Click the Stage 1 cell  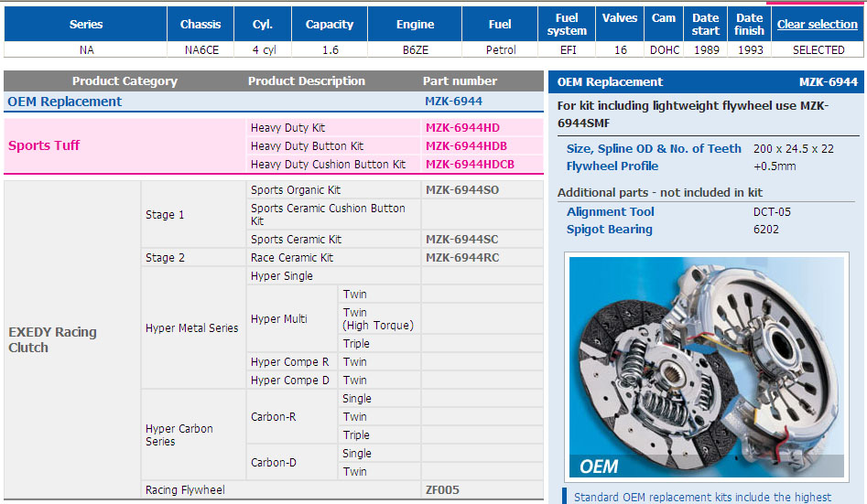click(193, 214)
